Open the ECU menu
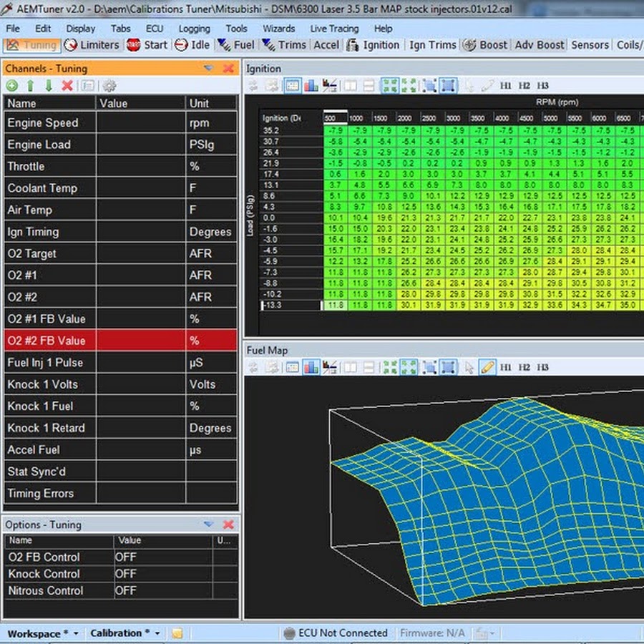 point(155,29)
